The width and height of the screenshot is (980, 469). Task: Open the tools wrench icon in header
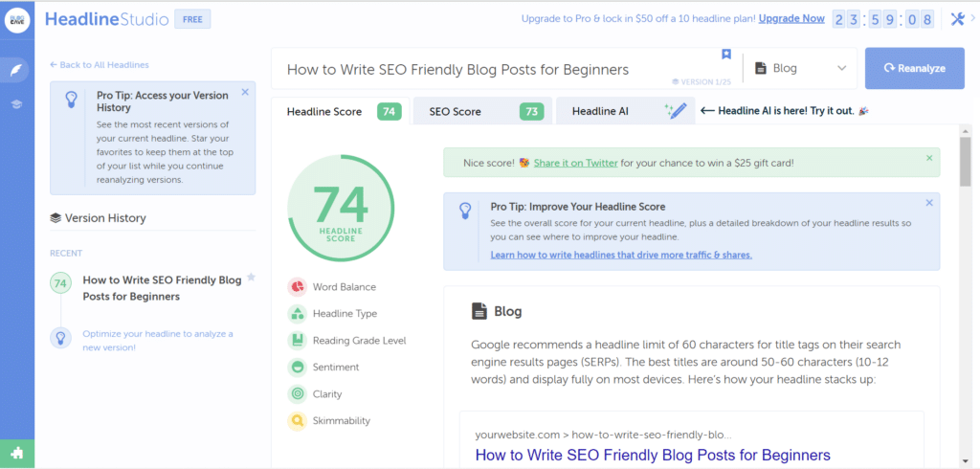tap(957, 19)
